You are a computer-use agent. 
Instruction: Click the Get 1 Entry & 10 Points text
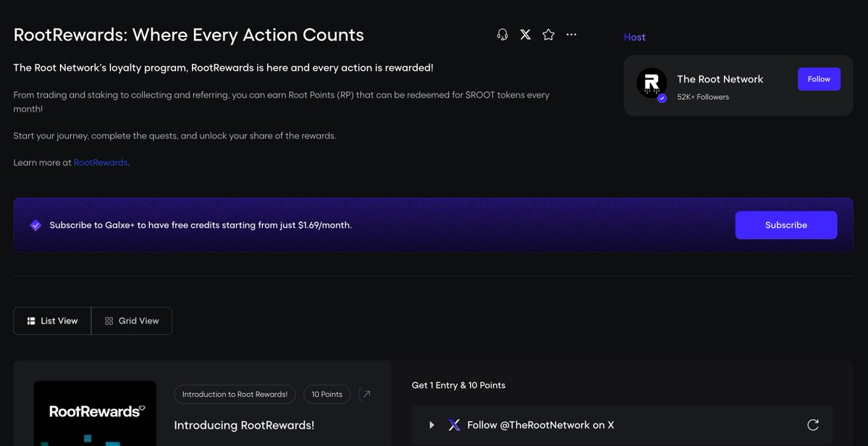tap(458, 385)
